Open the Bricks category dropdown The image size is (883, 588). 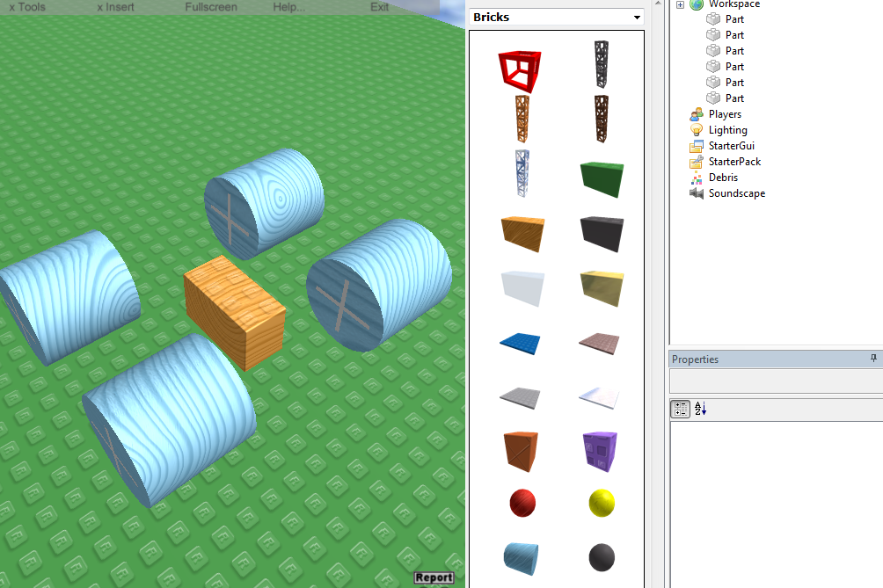(x=637, y=18)
